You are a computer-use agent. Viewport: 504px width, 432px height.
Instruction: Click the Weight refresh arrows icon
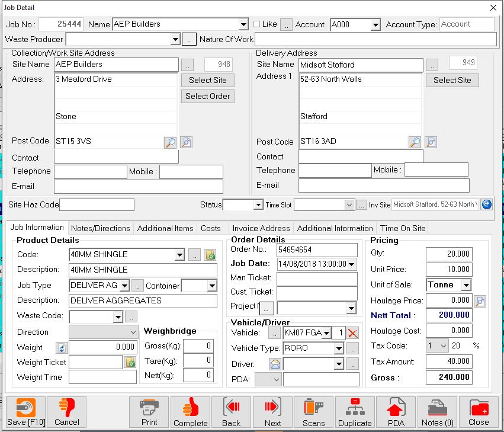62,348
